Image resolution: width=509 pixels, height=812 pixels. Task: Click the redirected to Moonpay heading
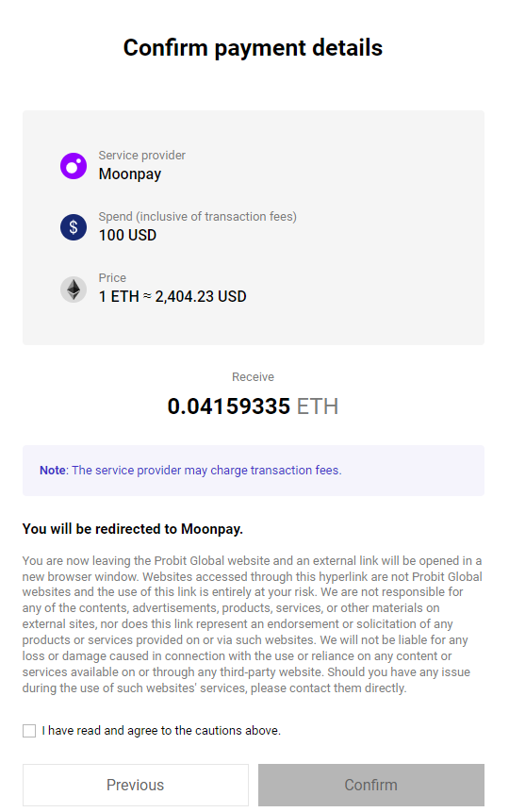133,529
